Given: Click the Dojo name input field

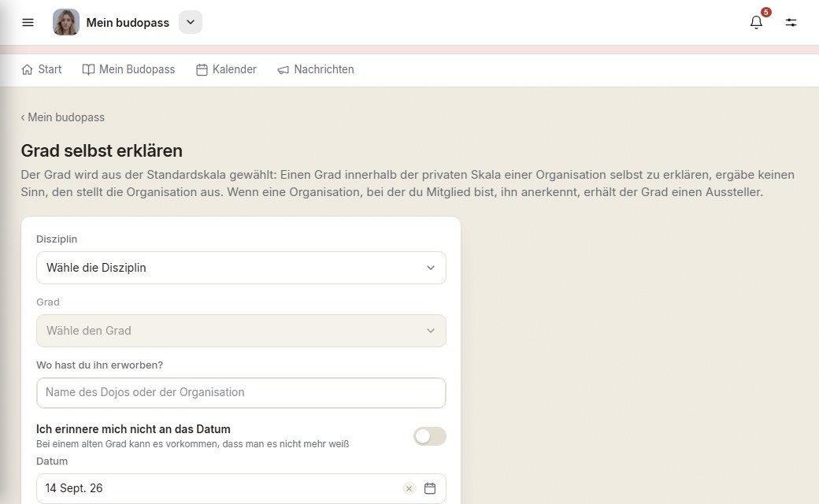Looking at the screenshot, I should tap(241, 393).
